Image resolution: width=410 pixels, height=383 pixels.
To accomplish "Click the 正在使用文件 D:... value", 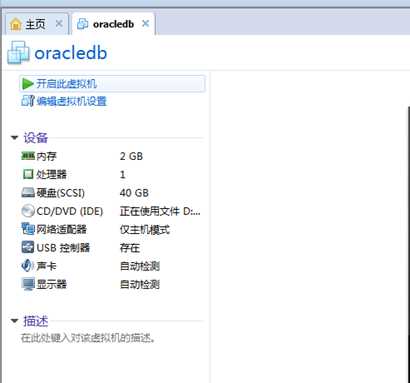I will pos(160,211).
